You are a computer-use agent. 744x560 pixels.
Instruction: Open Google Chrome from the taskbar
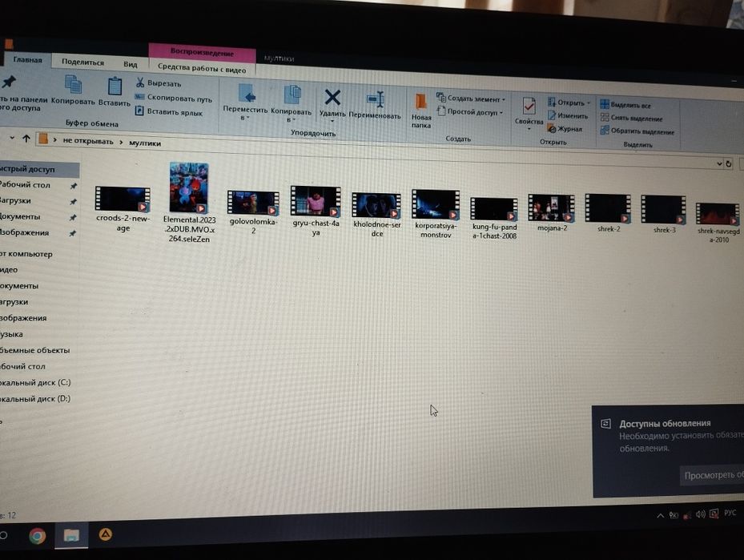pos(37,536)
